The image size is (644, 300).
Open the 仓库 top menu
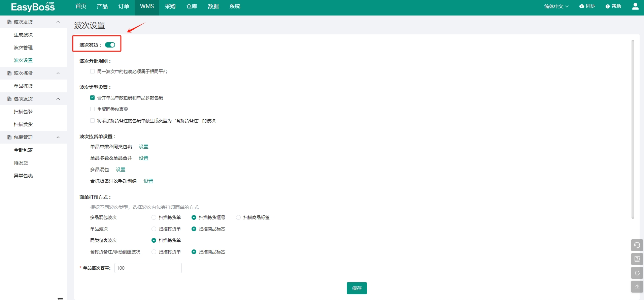[192, 6]
